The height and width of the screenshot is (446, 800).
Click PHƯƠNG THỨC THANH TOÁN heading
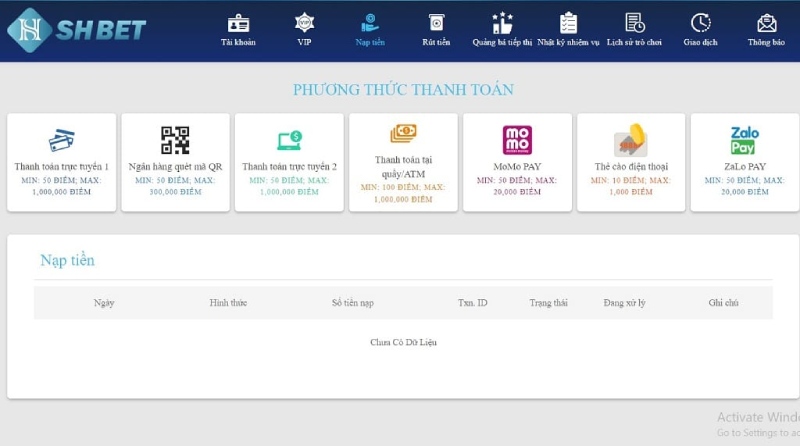pyautogui.click(x=403, y=90)
